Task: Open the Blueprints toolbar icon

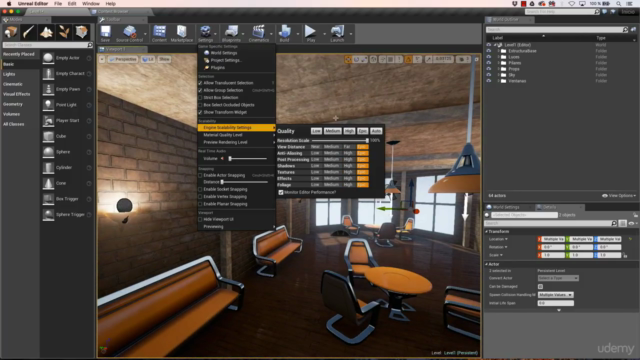Action: click(231, 33)
